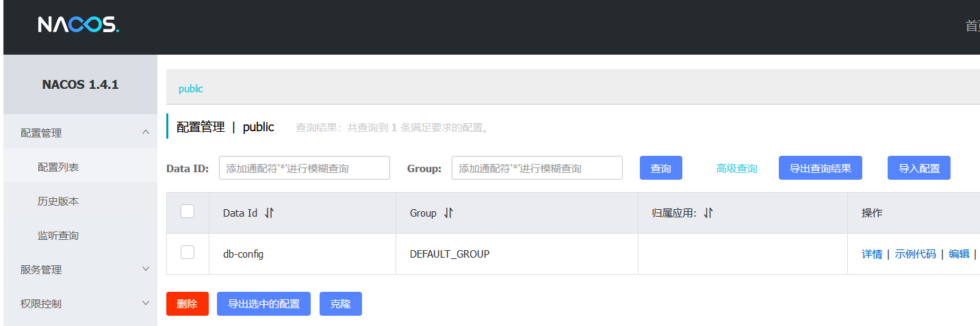Click 编辑 for db-config
The width and height of the screenshot is (980, 326).
click(x=959, y=254)
